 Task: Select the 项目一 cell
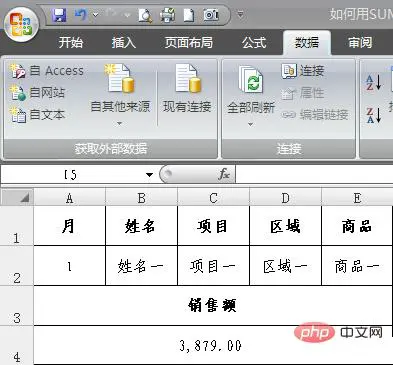click(213, 266)
